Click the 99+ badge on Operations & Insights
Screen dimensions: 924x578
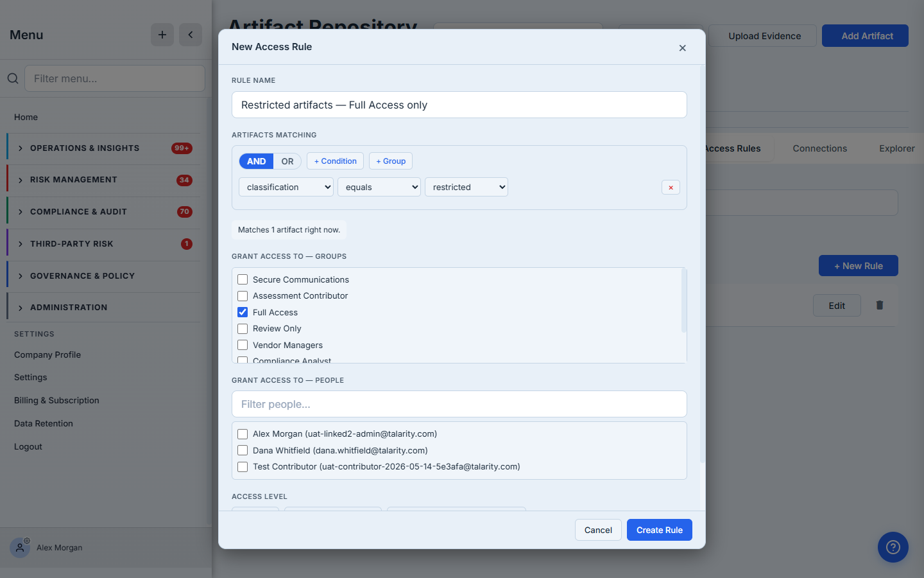(x=182, y=148)
